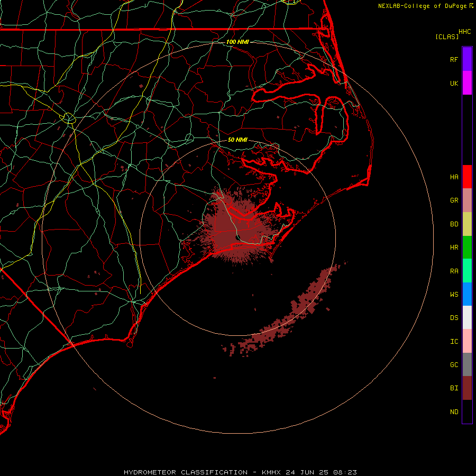Click the "BD" legend label

coord(454,224)
